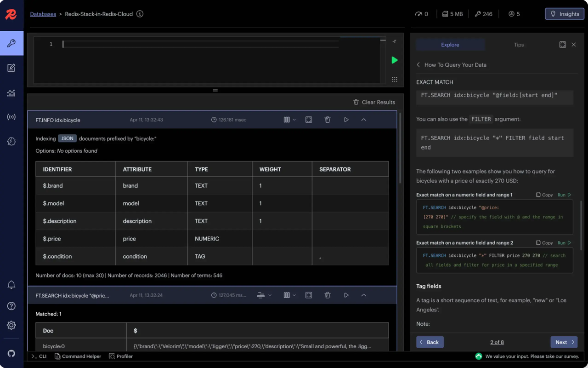588x368 pixels.
Task: Open profile dropdown on FT.SEARCH result
Action: (264, 295)
